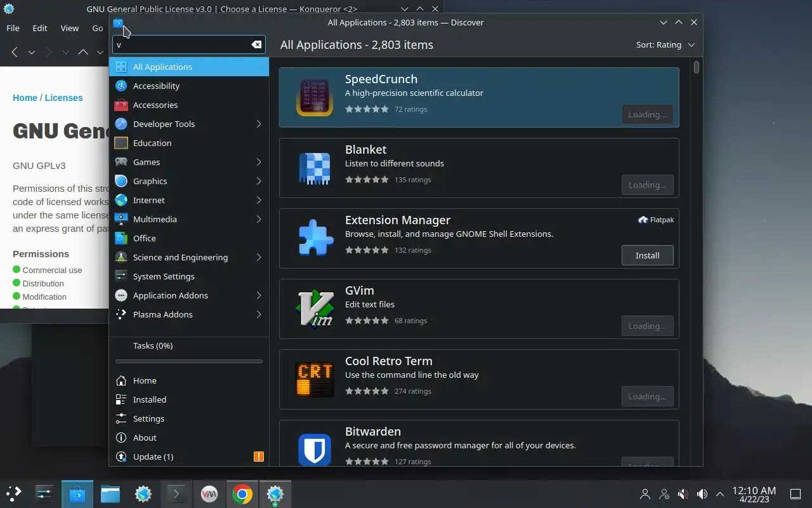The image size is (812, 508).
Task: Open Konqueror Go menu
Action: tap(97, 28)
